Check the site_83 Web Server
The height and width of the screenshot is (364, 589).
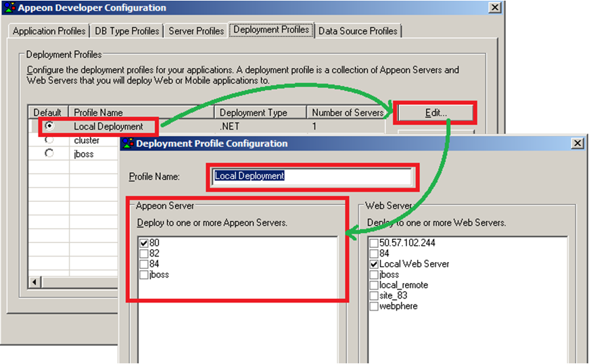pyautogui.click(x=374, y=296)
